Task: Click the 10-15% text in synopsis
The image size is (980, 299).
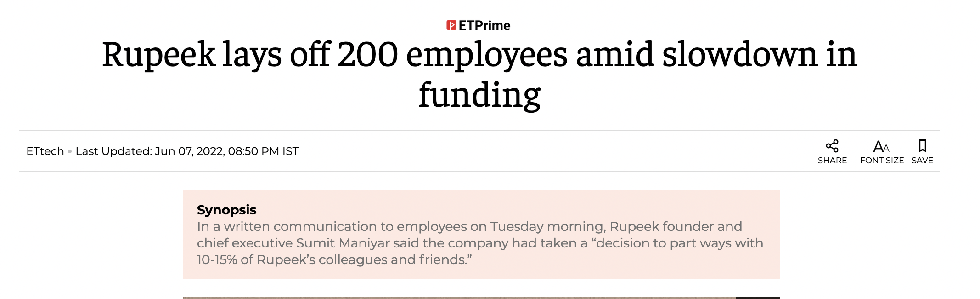Action: coord(217,259)
